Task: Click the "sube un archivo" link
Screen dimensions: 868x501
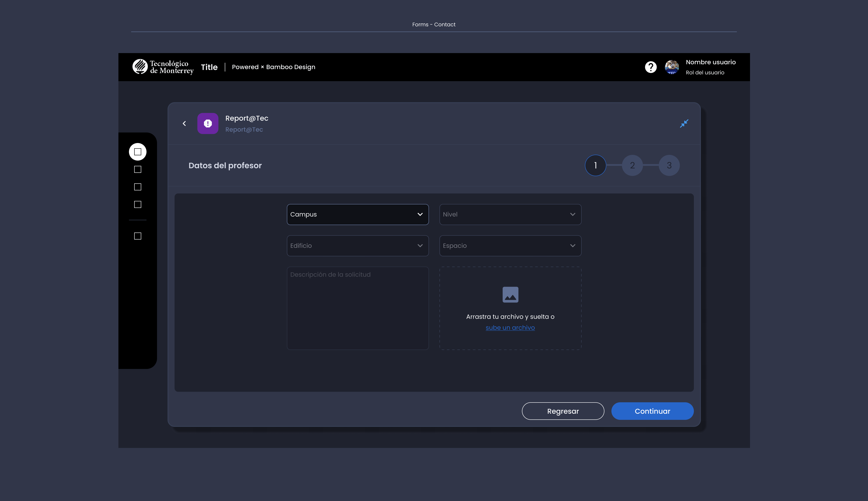Action: 510,327
